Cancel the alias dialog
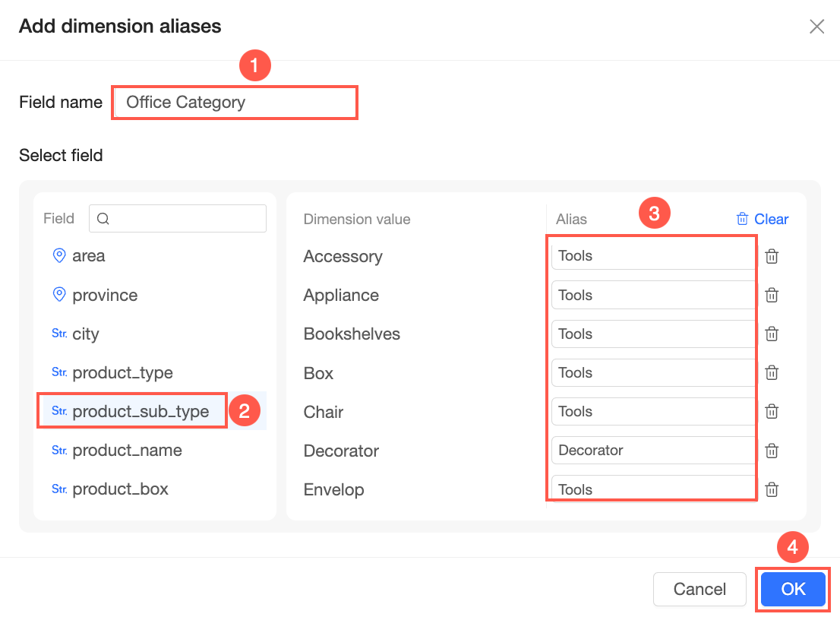 pos(699,589)
